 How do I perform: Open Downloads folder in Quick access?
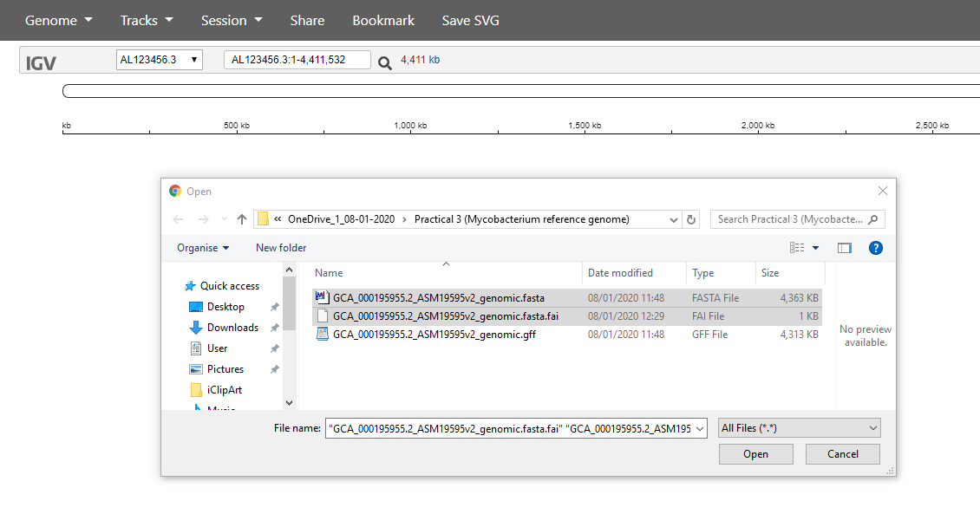[x=232, y=328]
